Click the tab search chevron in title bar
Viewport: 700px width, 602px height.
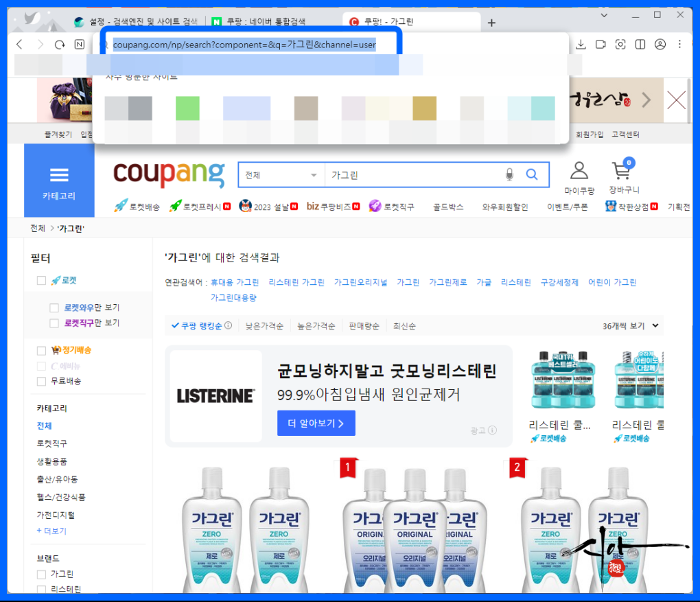click(604, 15)
